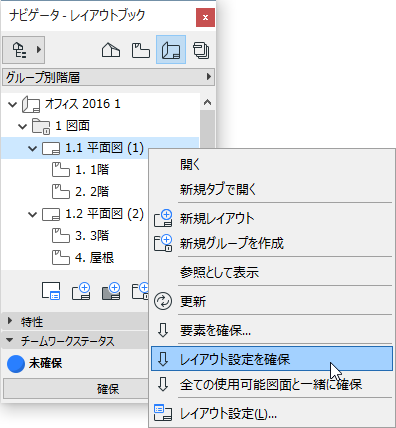Image resolution: width=396 pixels, height=428 pixels.
Task: Click the tree scrollbar up arrow
Action: [x=207, y=102]
